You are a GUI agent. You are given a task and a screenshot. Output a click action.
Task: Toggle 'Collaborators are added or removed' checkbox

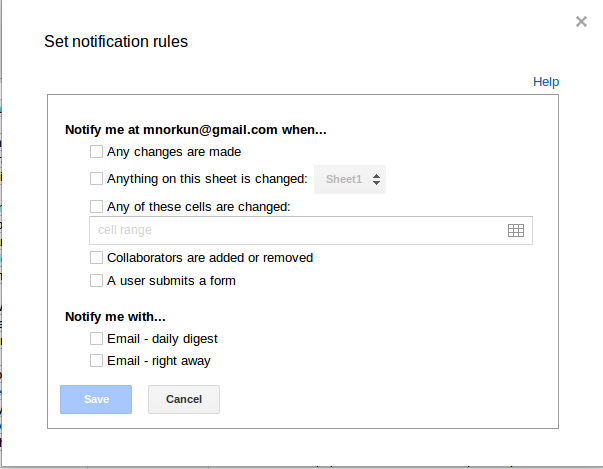97,257
